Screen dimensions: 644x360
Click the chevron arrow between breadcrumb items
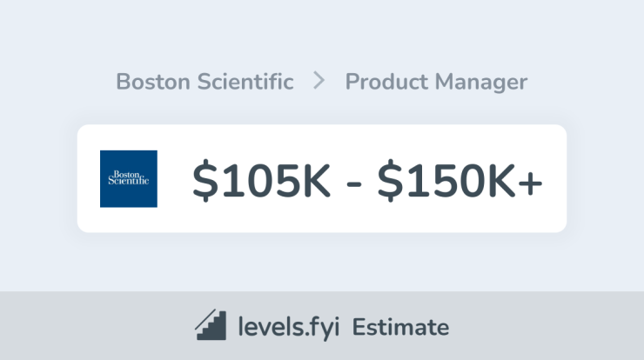click(319, 81)
